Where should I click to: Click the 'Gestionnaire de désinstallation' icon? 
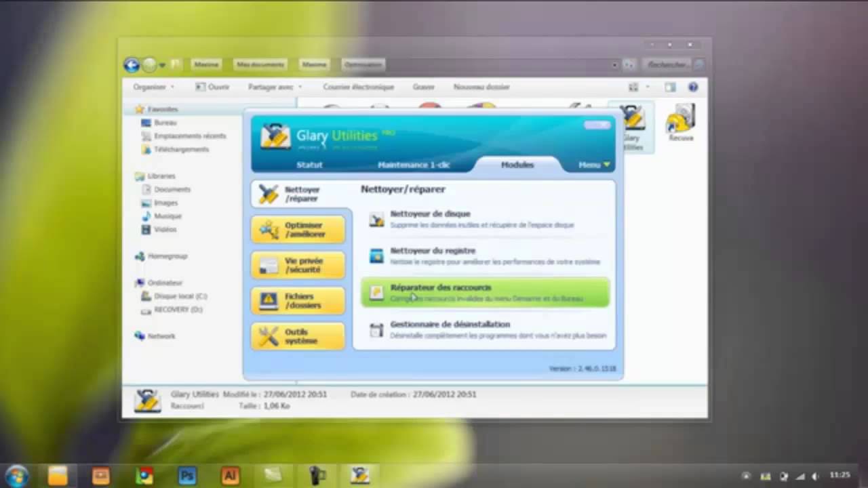coord(376,329)
